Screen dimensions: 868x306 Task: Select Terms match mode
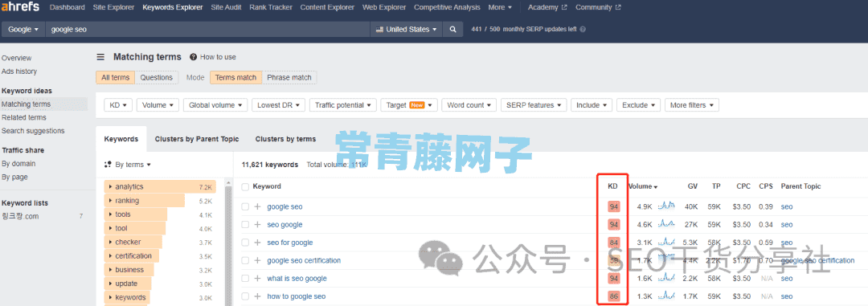coord(235,77)
